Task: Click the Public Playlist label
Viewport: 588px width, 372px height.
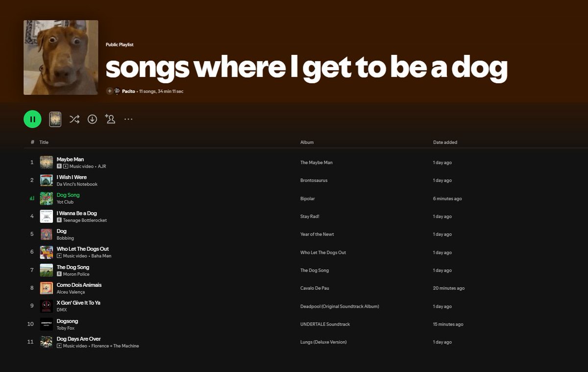Action: (120, 45)
